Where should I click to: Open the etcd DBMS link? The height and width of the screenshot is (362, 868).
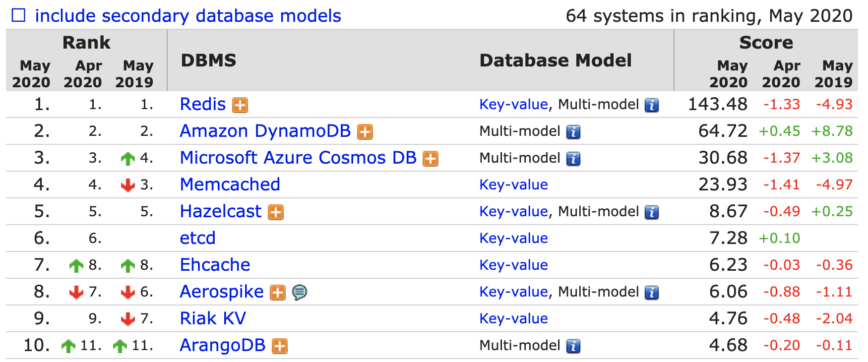coord(197,239)
